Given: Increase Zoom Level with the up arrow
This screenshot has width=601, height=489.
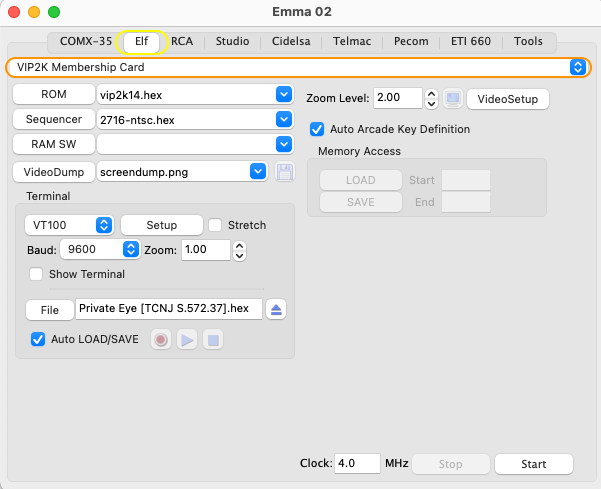Looking at the screenshot, I should click(431, 94).
